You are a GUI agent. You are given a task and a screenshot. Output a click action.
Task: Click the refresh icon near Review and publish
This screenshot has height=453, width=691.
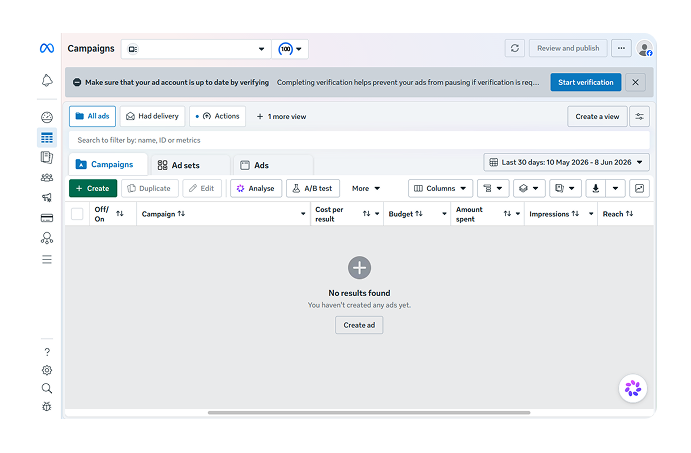coord(514,48)
